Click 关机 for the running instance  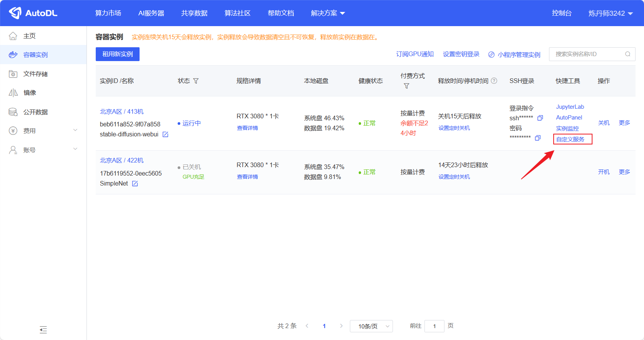pos(604,123)
